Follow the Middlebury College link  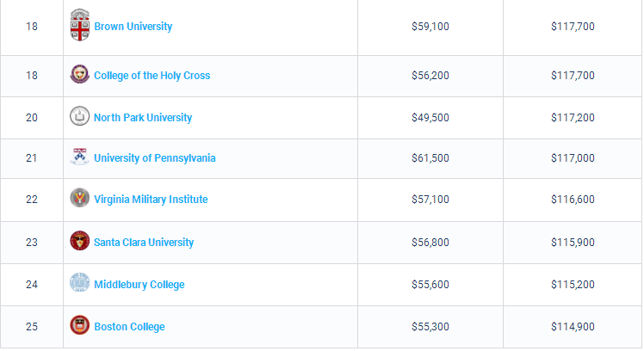pyautogui.click(x=139, y=285)
